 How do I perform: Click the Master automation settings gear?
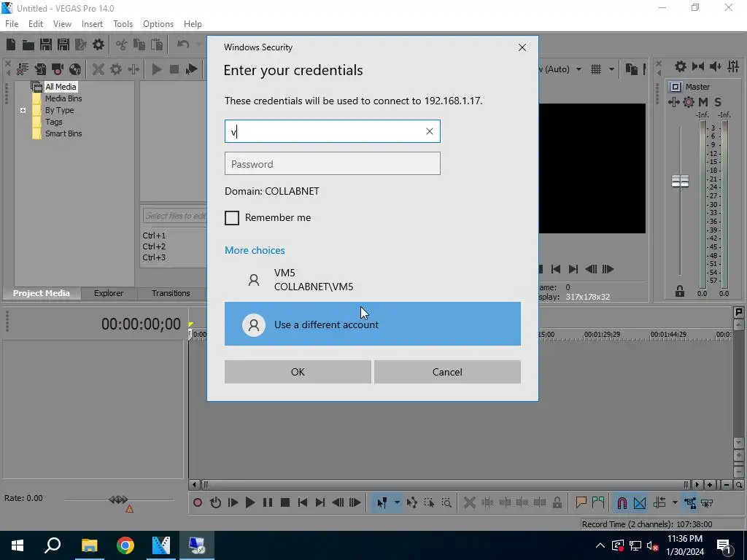[689, 102]
